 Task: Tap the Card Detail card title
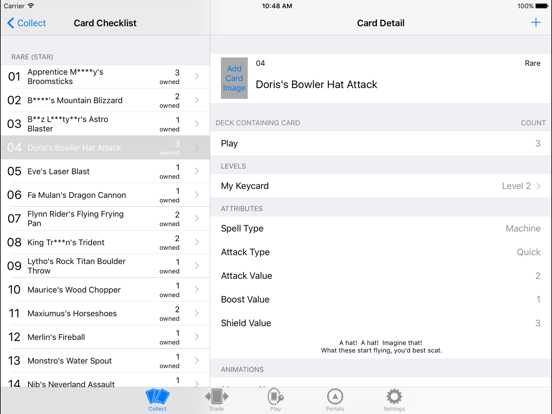pos(316,84)
